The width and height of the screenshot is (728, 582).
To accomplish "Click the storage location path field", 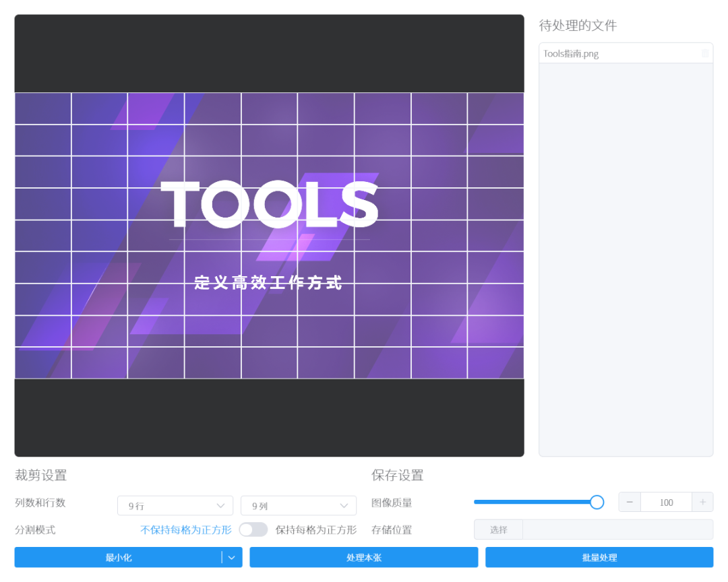I will [618, 529].
